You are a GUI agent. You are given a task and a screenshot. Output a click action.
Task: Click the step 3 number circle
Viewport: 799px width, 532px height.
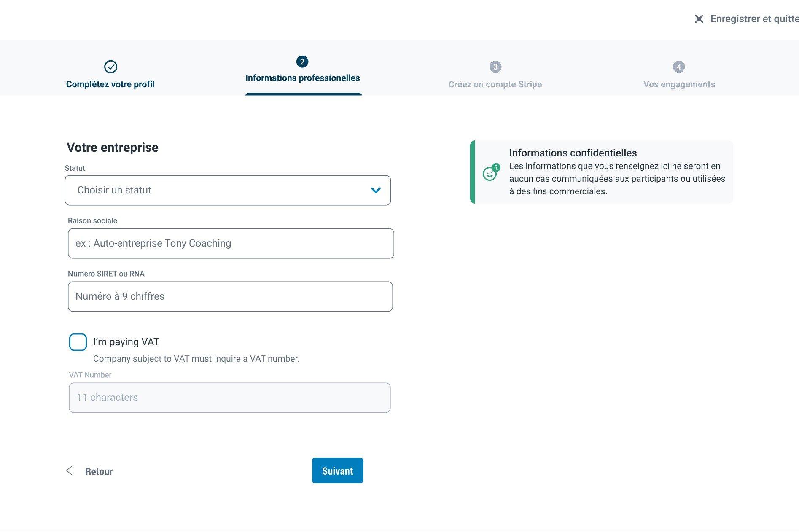[495, 67]
